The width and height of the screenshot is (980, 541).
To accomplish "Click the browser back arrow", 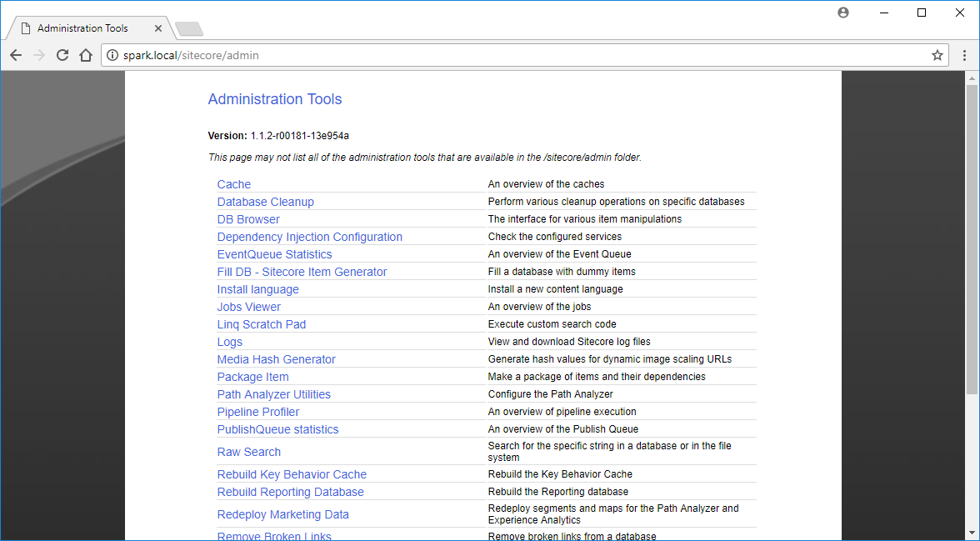I will coord(17,55).
